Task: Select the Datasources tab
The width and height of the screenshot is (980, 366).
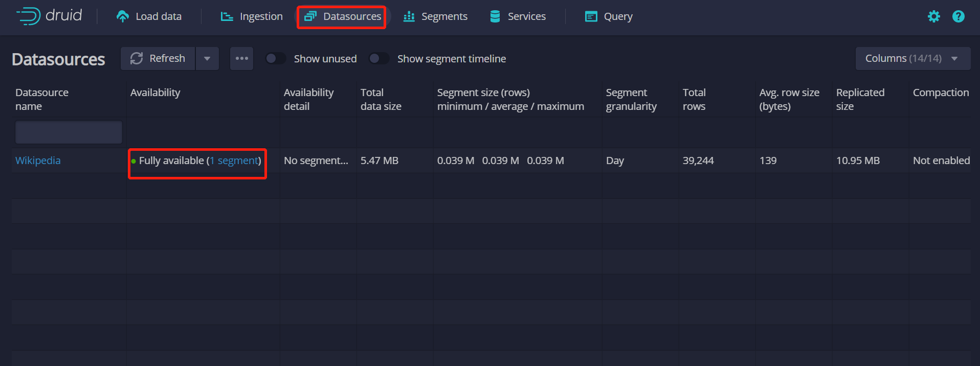Action: coord(342,16)
